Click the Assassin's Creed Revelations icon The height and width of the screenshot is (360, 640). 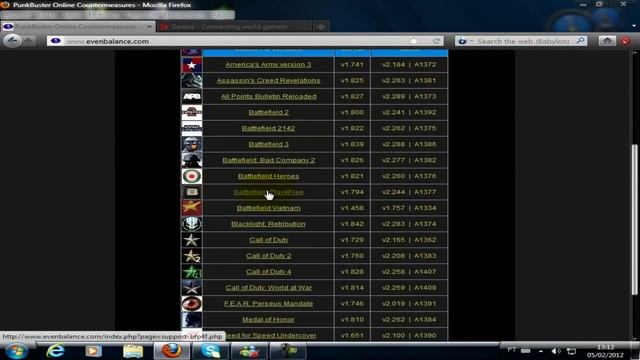pos(191,81)
